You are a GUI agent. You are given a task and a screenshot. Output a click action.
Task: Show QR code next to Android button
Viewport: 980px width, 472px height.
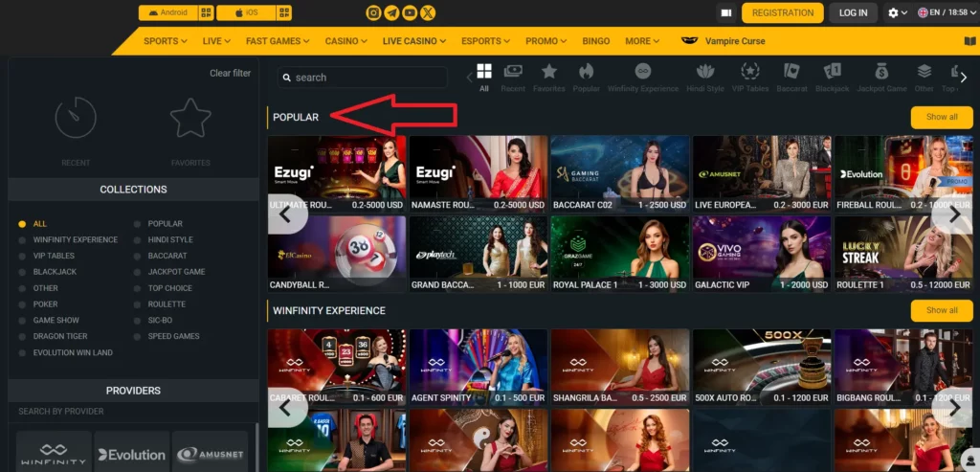(207, 12)
